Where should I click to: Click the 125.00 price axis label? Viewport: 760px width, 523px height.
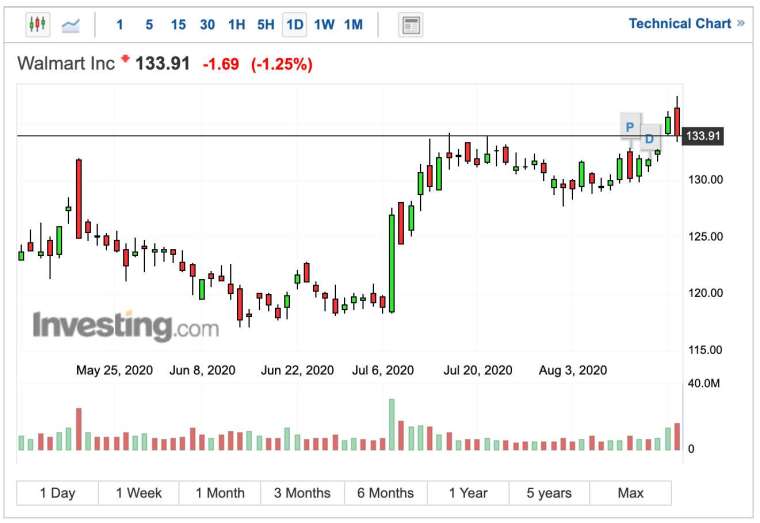click(x=705, y=237)
